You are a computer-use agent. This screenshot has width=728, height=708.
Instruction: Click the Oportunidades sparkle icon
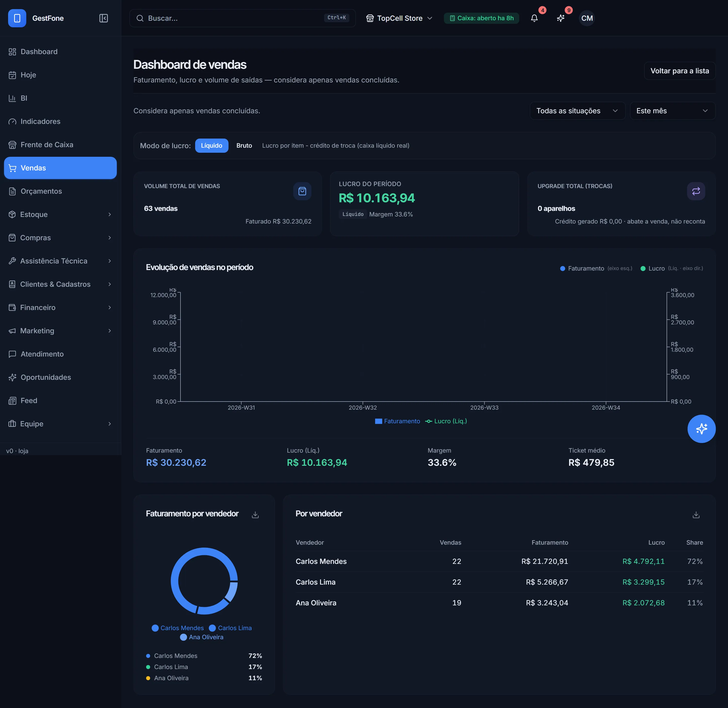point(12,378)
